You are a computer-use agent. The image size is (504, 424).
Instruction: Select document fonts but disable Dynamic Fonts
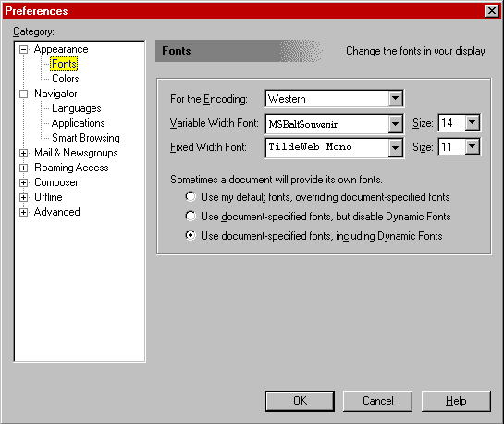(x=191, y=216)
